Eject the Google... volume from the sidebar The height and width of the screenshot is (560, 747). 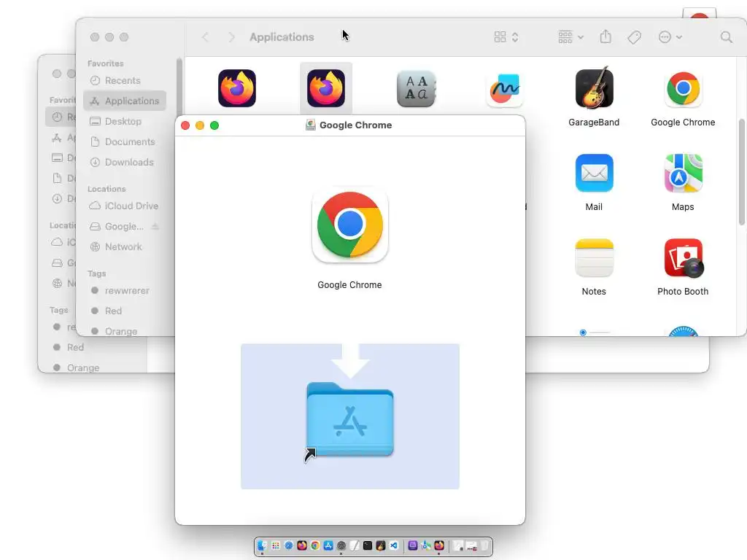pyautogui.click(x=155, y=227)
